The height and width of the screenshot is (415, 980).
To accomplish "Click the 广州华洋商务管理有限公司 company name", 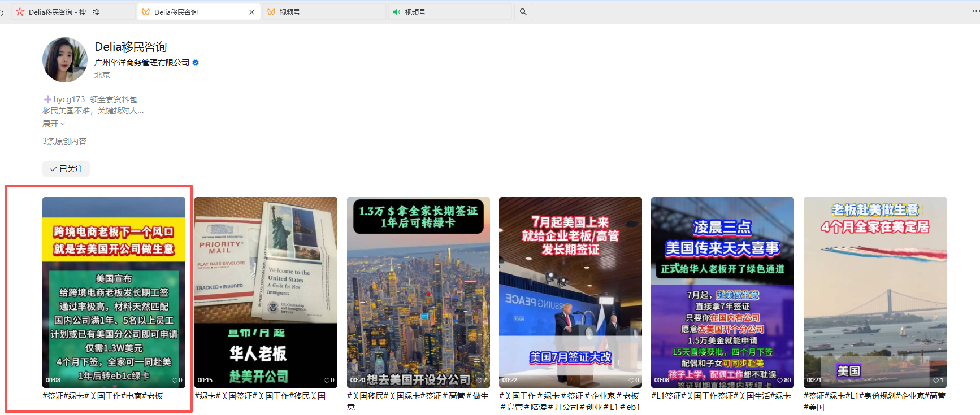I will (x=142, y=63).
